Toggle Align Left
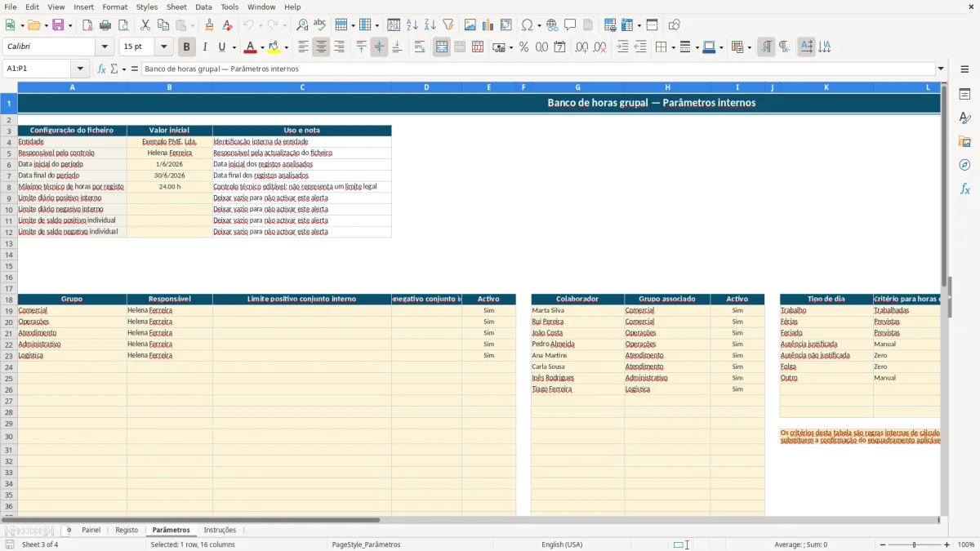The image size is (980, 551). pos(303,47)
